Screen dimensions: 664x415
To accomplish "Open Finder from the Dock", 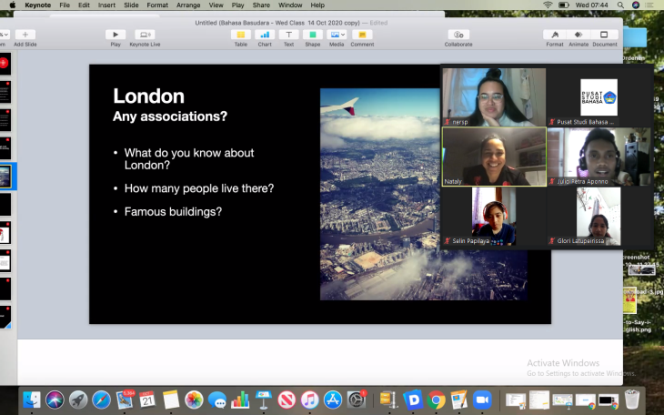I will click(x=32, y=400).
